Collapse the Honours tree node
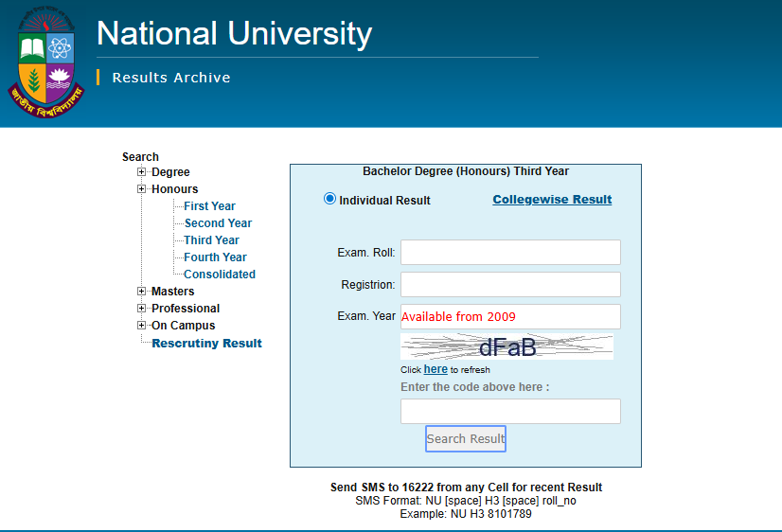 click(x=142, y=189)
